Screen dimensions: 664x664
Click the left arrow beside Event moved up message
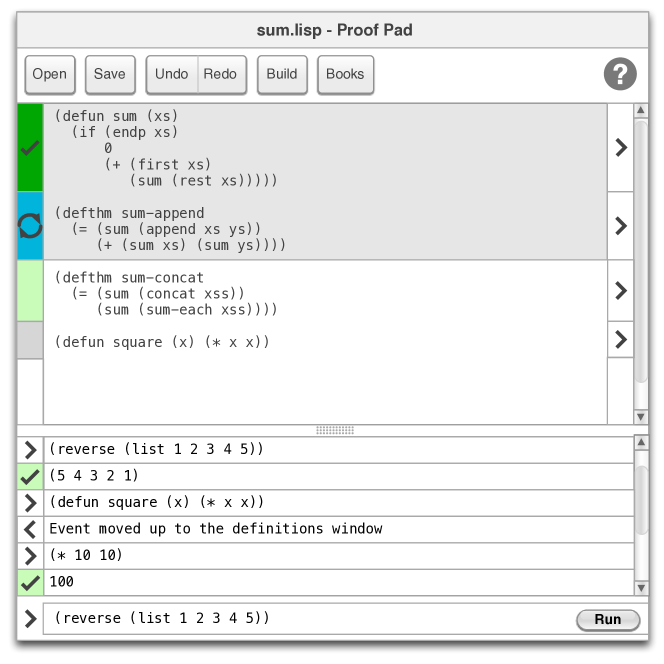click(30, 529)
